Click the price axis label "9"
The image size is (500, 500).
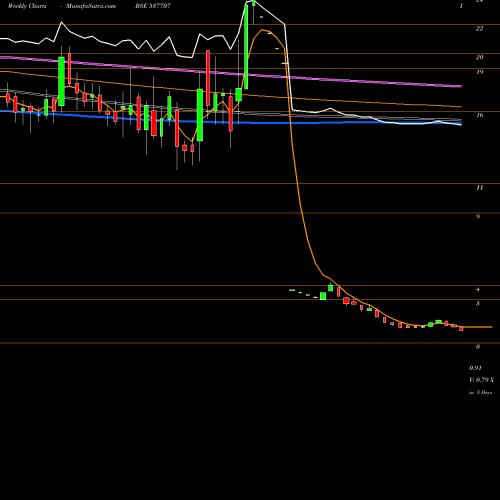[478, 217]
